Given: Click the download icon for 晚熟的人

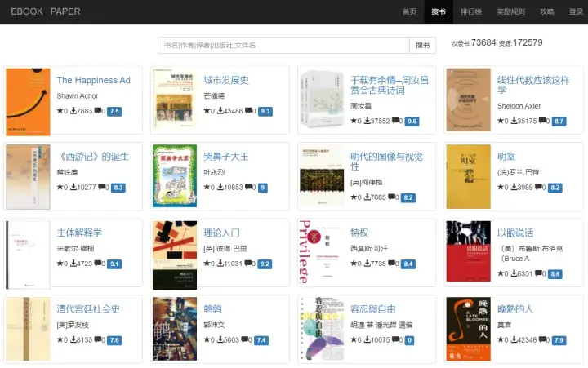Looking at the screenshot, I should coord(514,339).
